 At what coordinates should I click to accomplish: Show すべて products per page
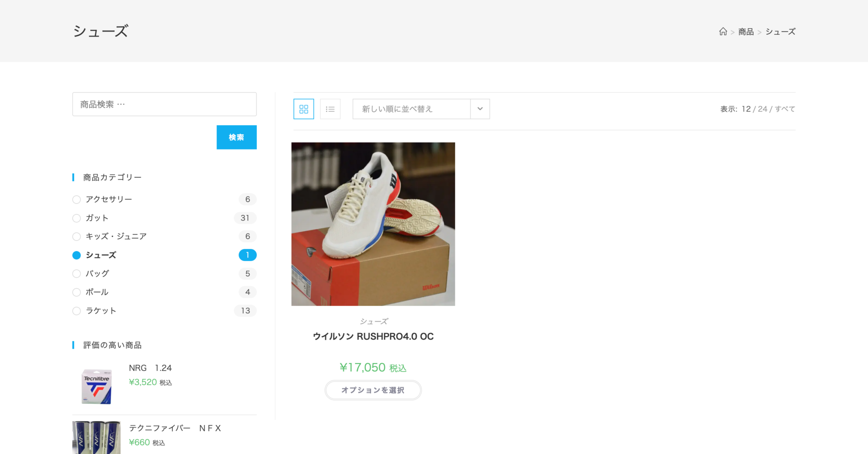(785, 109)
